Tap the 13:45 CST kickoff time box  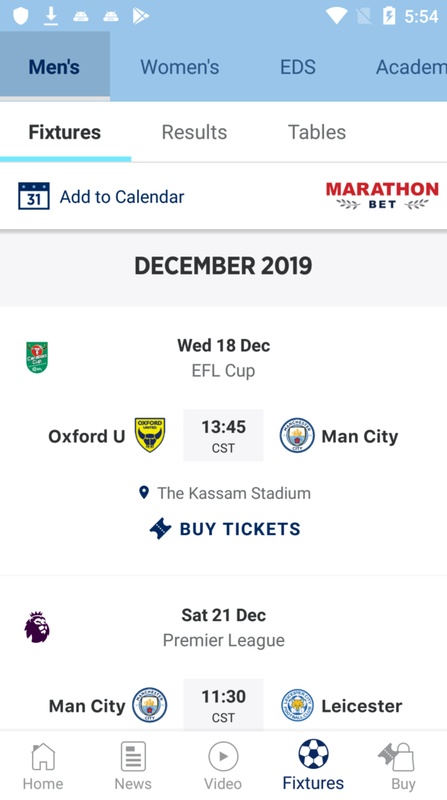(224, 435)
